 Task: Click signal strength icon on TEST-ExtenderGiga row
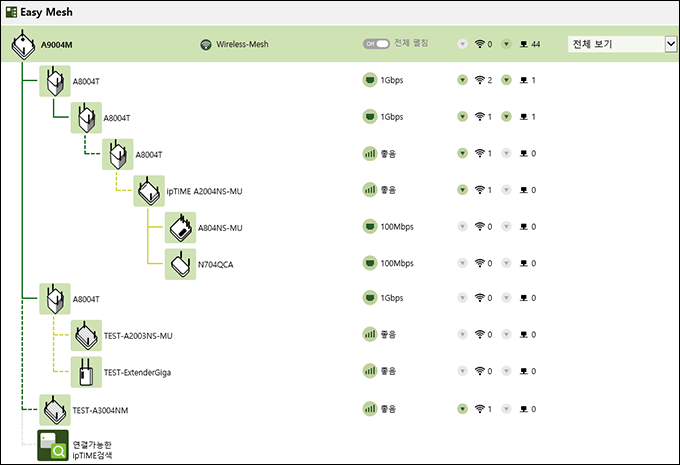tap(370, 371)
